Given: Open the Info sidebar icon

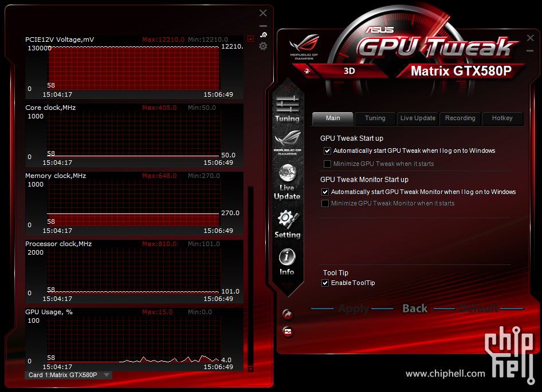Looking at the screenshot, I should [x=287, y=262].
